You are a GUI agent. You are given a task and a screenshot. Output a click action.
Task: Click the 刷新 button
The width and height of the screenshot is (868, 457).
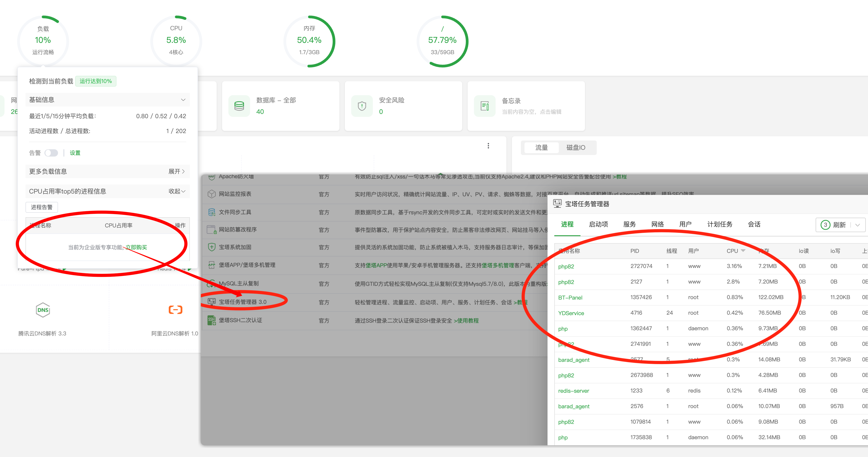tap(839, 225)
